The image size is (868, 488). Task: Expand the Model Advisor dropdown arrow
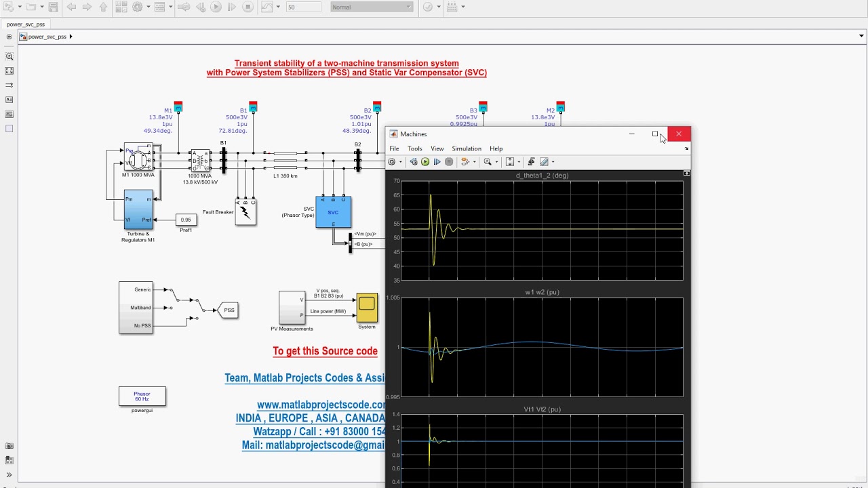pyautogui.click(x=439, y=7)
